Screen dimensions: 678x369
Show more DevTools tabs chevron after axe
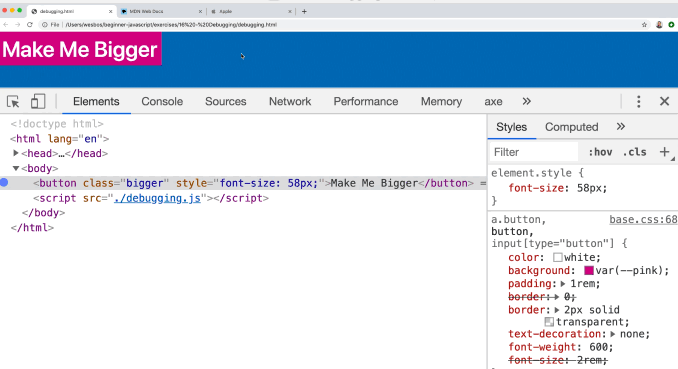pyautogui.click(x=526, y=101)
